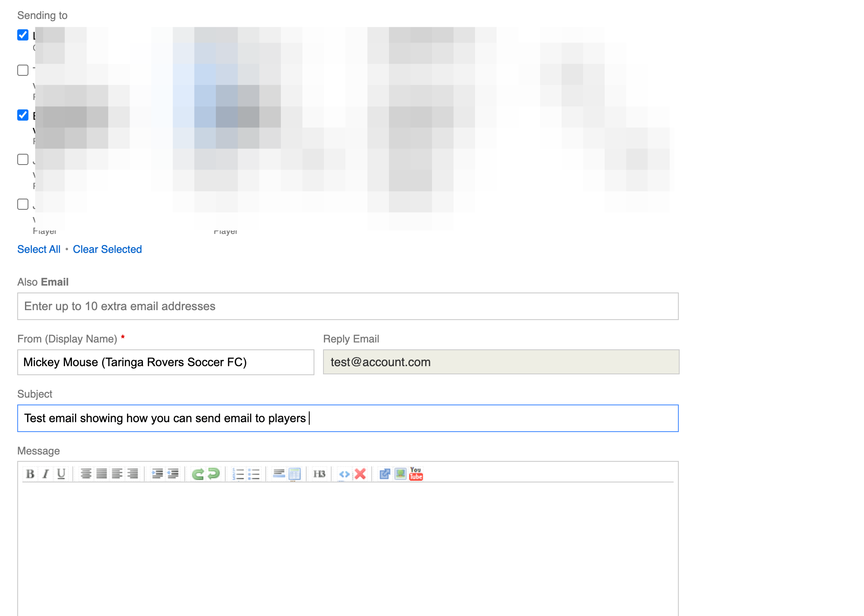Uncheck the first recipient checkbox
Screen dimensions: 864x616
click(23, 35)
